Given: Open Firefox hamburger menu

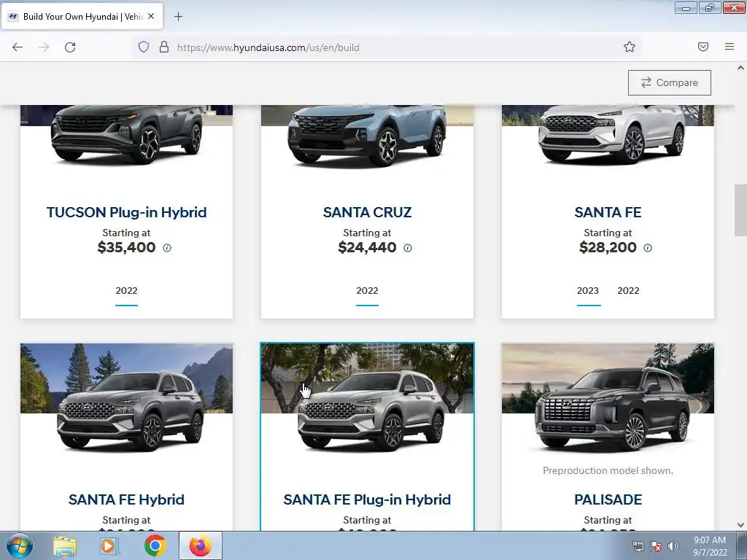Looking at the screenshot, I should 729,47.
